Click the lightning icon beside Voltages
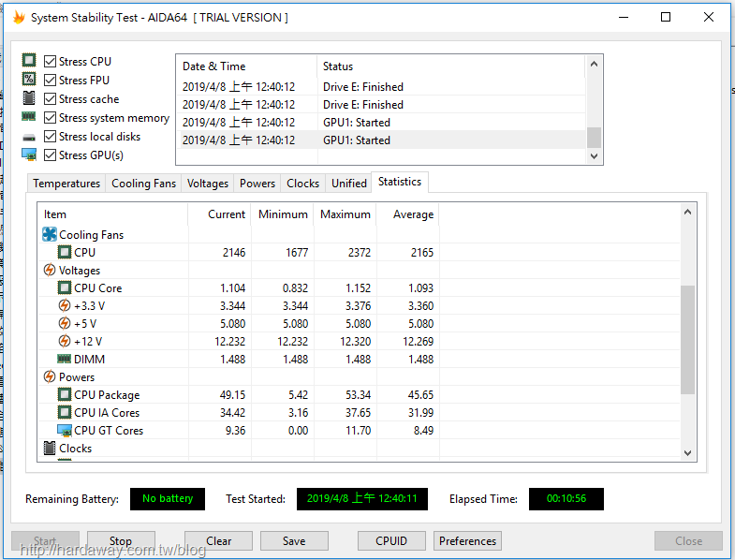Screen dimensions: 735x560 click(x=50, y=270)
